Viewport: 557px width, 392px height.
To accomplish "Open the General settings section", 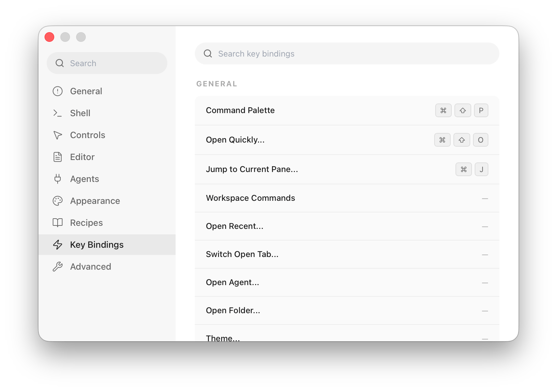I will [x=107, y=91].
